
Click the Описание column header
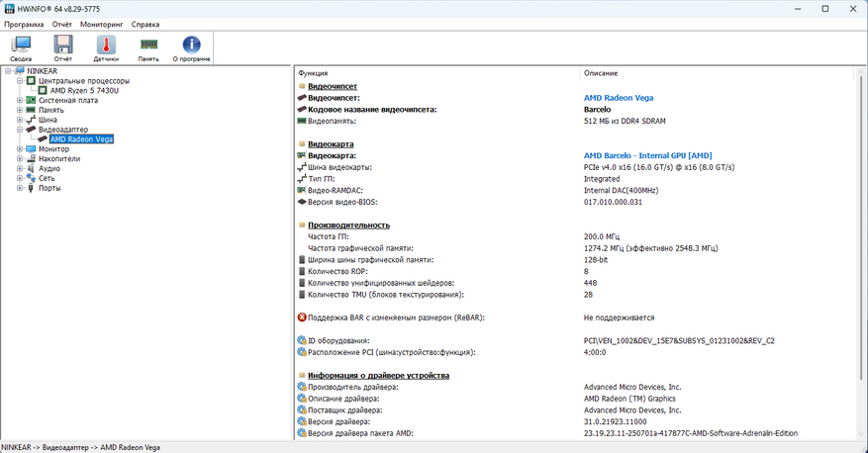coord(718,73)
